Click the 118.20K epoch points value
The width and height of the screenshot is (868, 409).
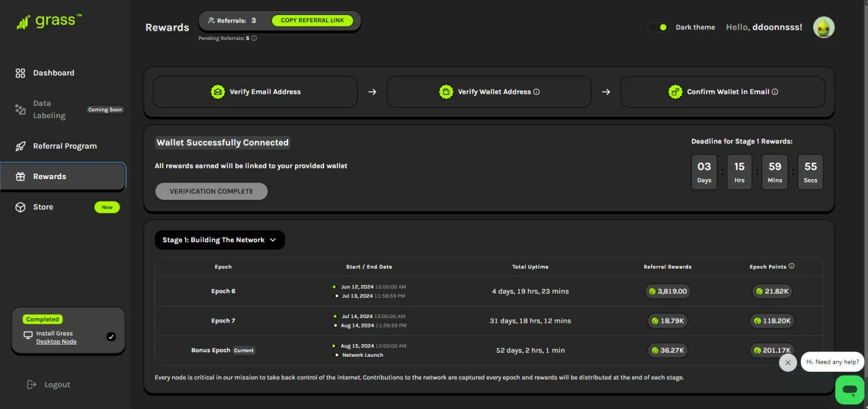(772, 321)
